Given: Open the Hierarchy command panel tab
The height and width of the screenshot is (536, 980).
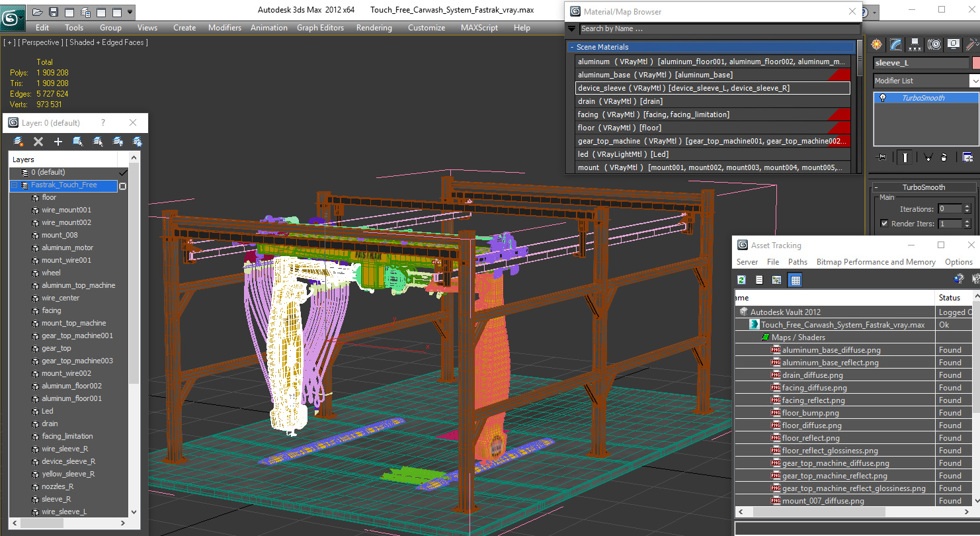Looking at the screenshot, I should (x=915, y=44).
